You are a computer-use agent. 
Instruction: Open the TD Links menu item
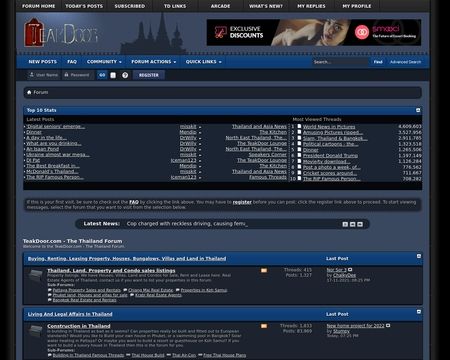click(175, 6)
